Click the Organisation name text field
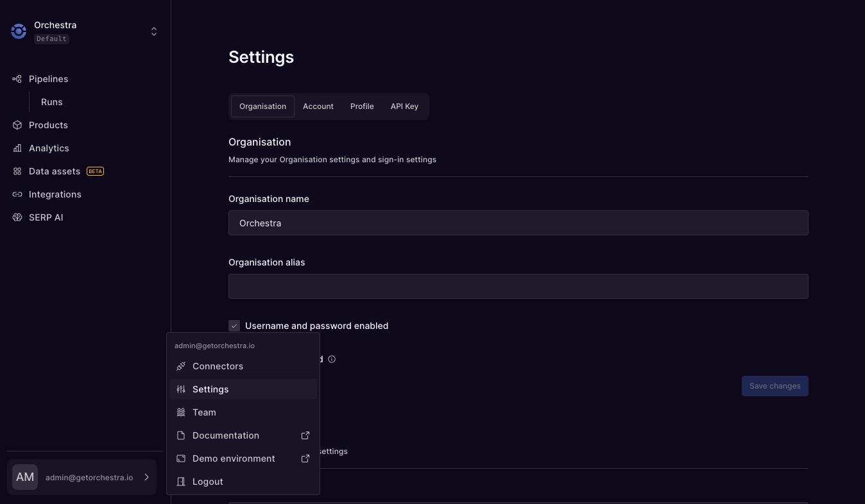The height and width of the screenshot is (504, 865). [x=518, y=223]
